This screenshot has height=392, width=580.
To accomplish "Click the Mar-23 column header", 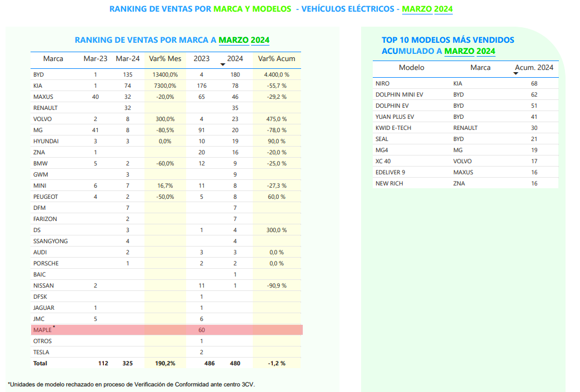I will click(96, 58).
